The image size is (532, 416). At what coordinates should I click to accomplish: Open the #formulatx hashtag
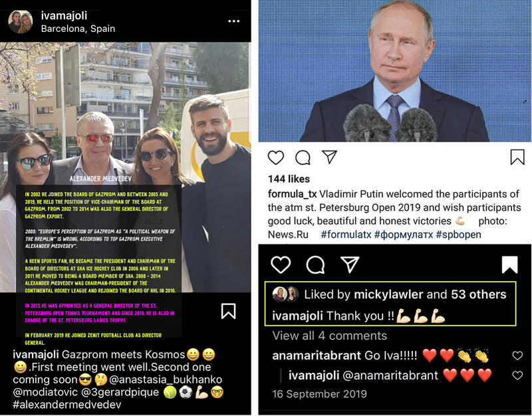pyautogui.click(x=346, y=235)
